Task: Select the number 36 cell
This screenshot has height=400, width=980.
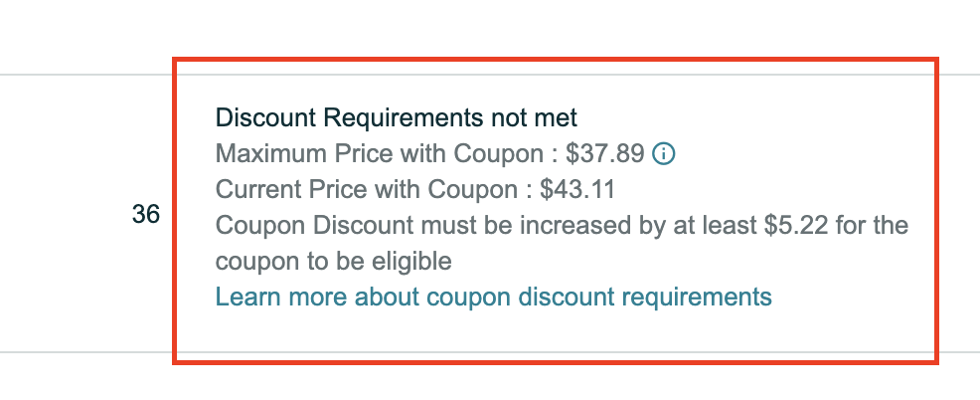Action: (146, 215)
